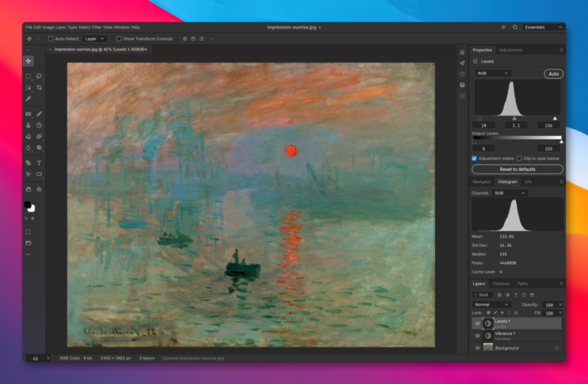Open the Layers panel options menu
Viewport: 588px width, 384px height.
(x=561, y=284)
